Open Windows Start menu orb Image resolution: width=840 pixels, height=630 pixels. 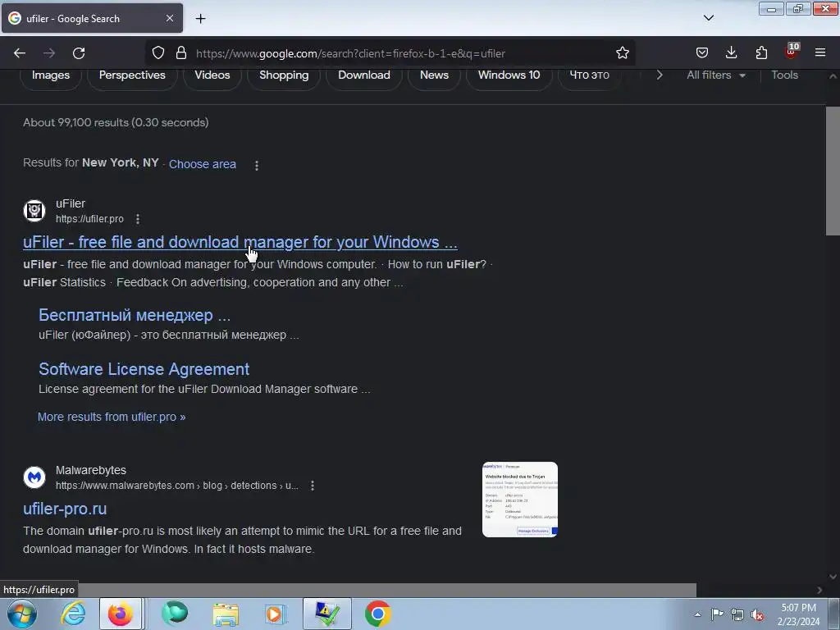(22, 614)
